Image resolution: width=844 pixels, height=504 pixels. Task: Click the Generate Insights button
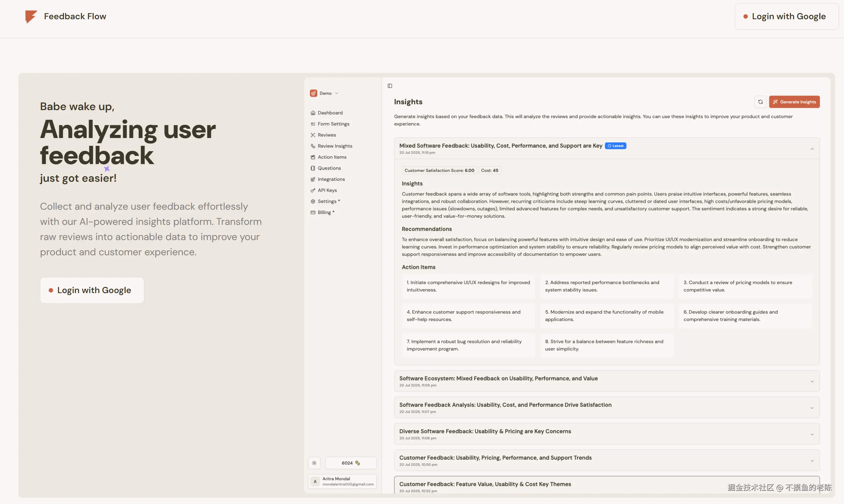794,102
